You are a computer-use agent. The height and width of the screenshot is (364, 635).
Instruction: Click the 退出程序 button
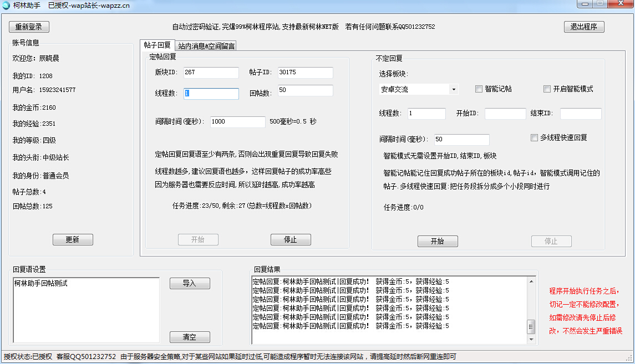pyautogui.click(x=584, y=27)
